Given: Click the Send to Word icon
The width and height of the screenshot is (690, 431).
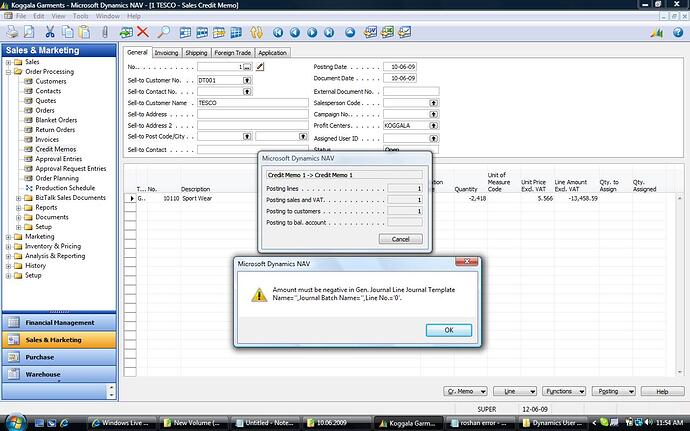Looking at the screenshot, I should (x=371, y=32).
